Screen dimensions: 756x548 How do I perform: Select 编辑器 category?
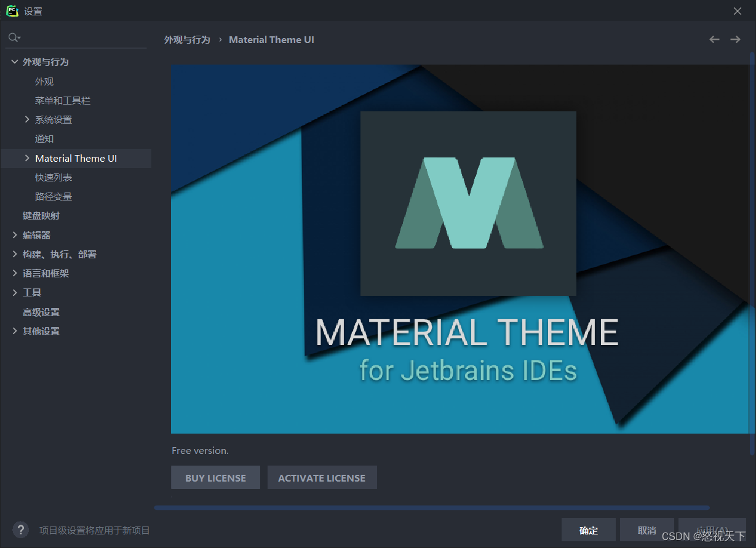(36, 235)
